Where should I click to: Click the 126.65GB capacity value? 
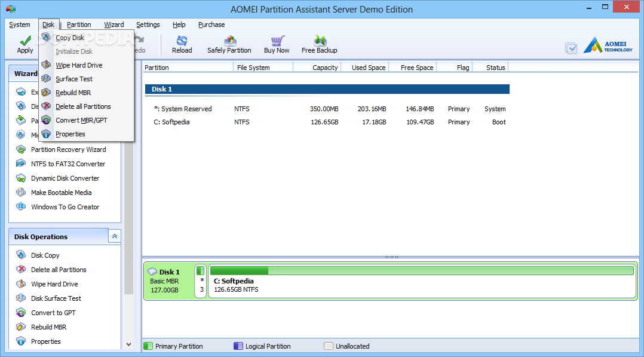coord(325,122)
